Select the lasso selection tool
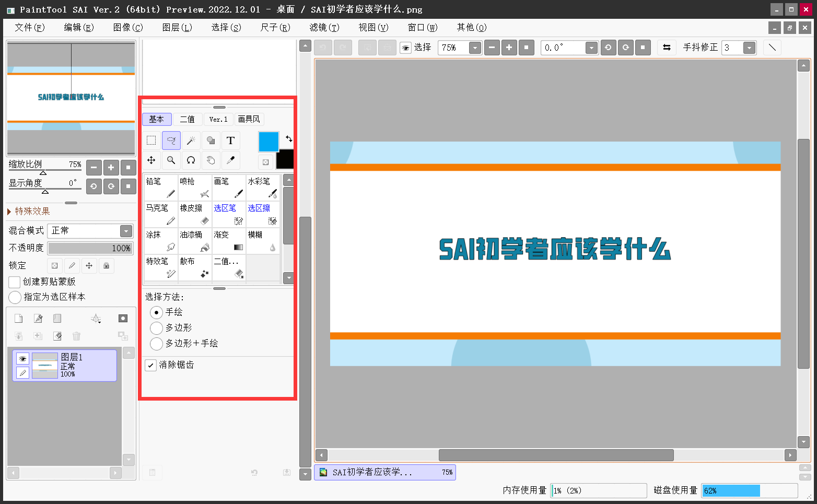This screenshot has height=504, width=817. tap(171, 140)
